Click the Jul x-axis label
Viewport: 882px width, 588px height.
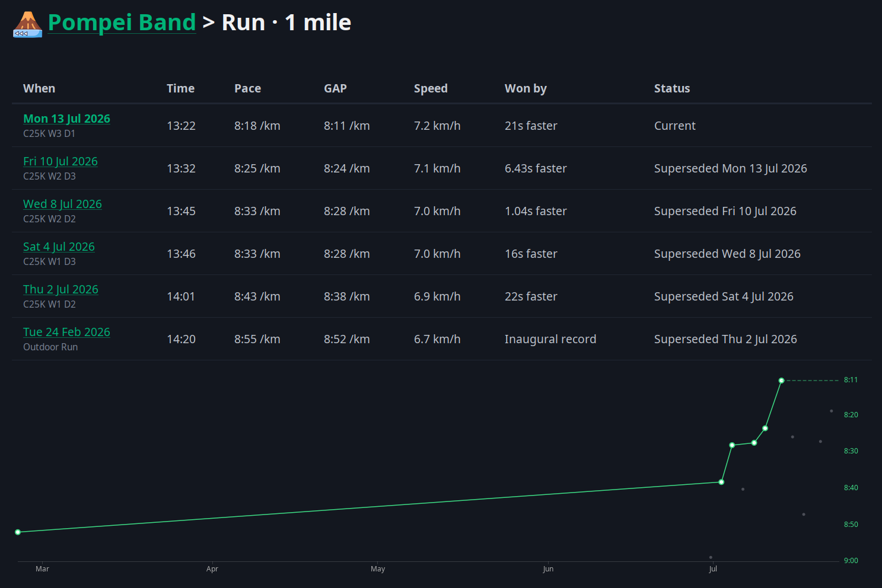coord(713,569)
